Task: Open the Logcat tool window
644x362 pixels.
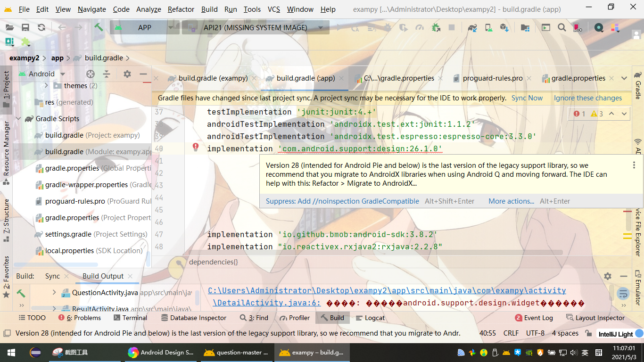Action: click(370, 318)
